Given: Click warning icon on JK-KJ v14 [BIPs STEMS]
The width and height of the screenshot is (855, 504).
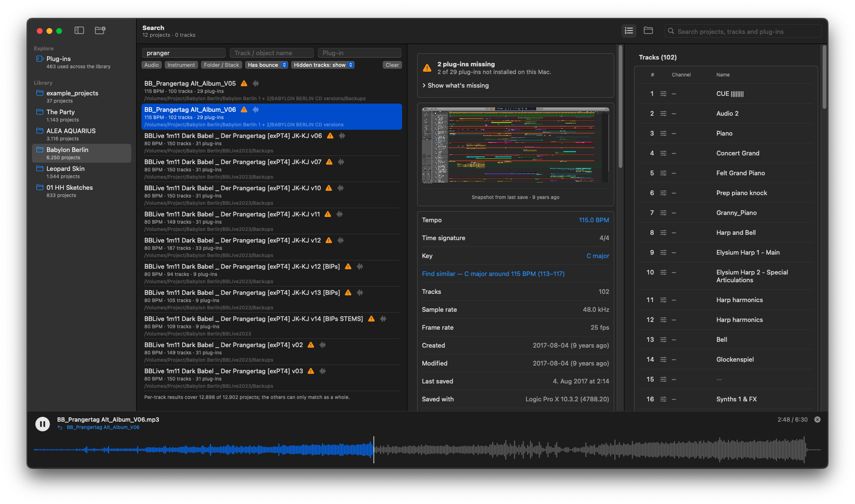Looking at the screenshot, I should click(372, 319).
